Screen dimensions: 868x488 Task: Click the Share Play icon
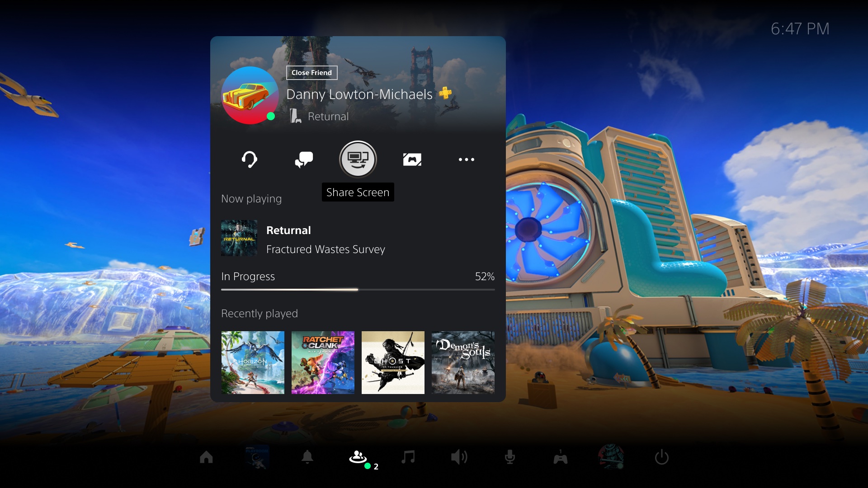(413, 159)
